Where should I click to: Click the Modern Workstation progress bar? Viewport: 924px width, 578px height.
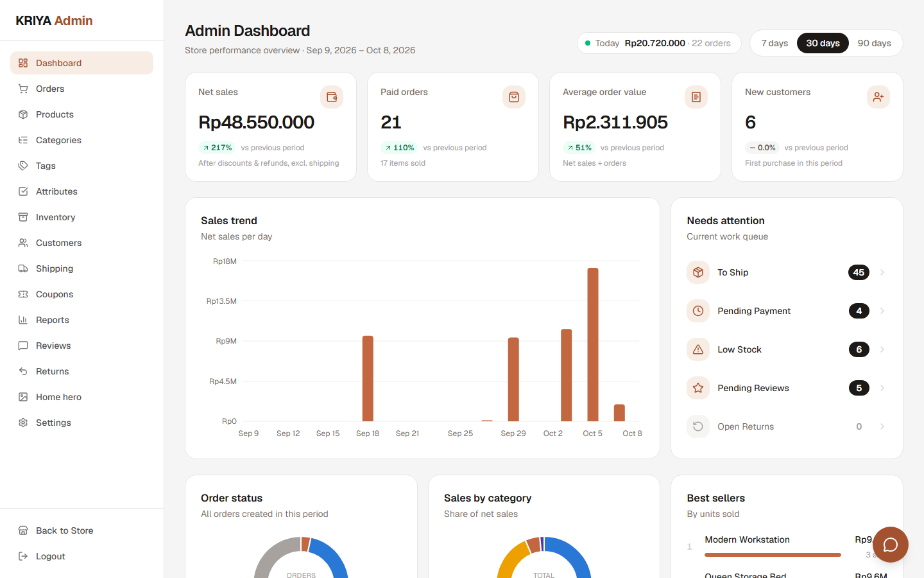[773, 555]
